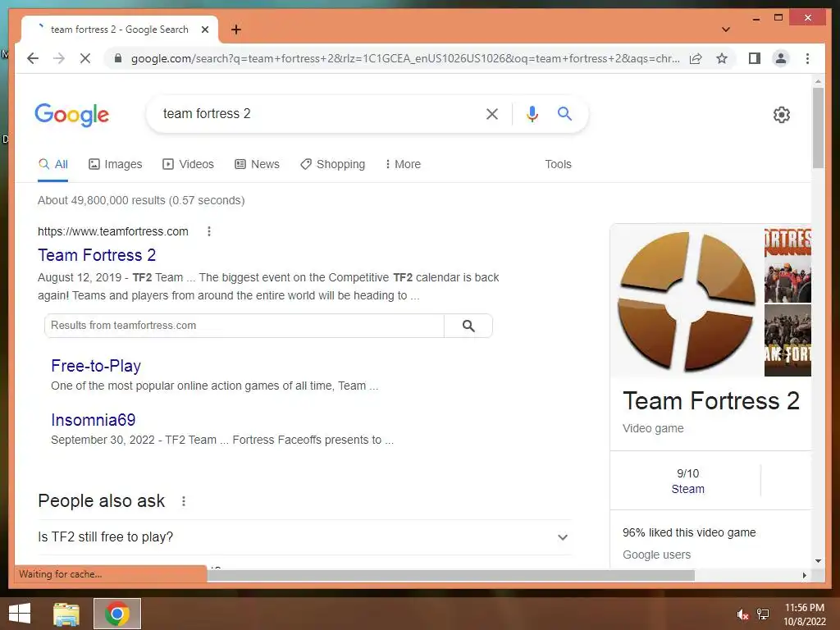
Task: Click the Chrome taskbar icon
Action: 116,614
